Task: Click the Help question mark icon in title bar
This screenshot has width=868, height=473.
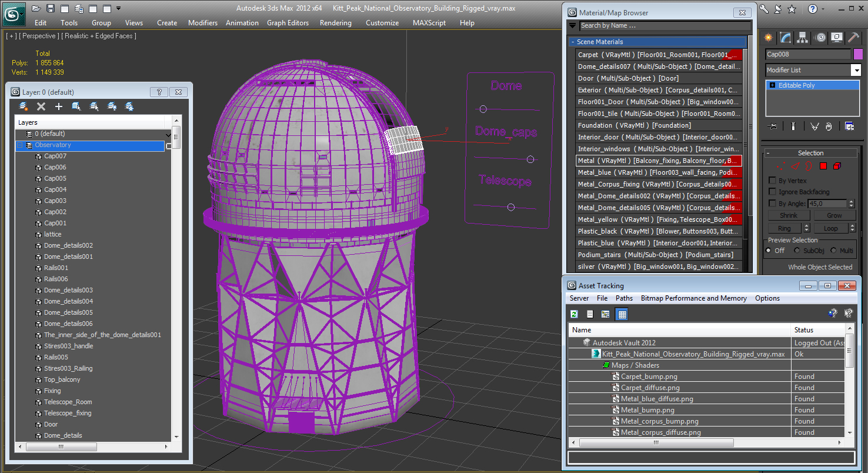Action: click(812, 8)
